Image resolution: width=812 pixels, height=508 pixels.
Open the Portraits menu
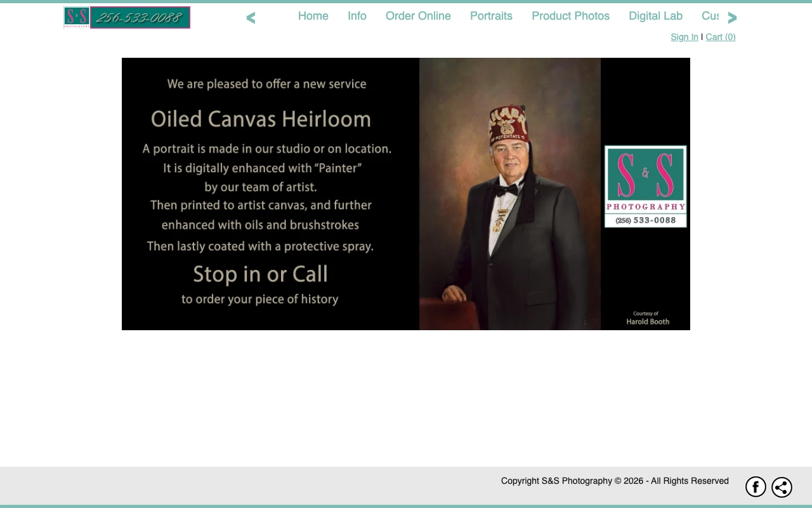(491, 17)
